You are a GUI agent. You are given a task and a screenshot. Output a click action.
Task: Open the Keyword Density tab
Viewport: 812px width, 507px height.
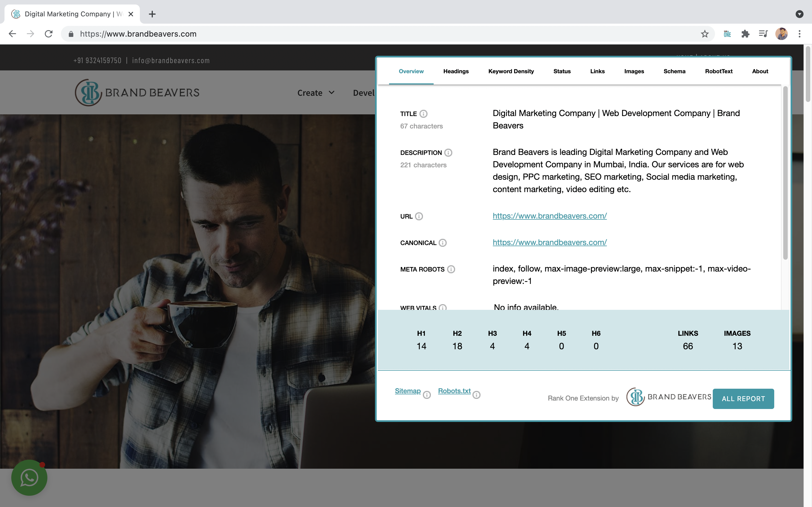[x=511, y=71]
